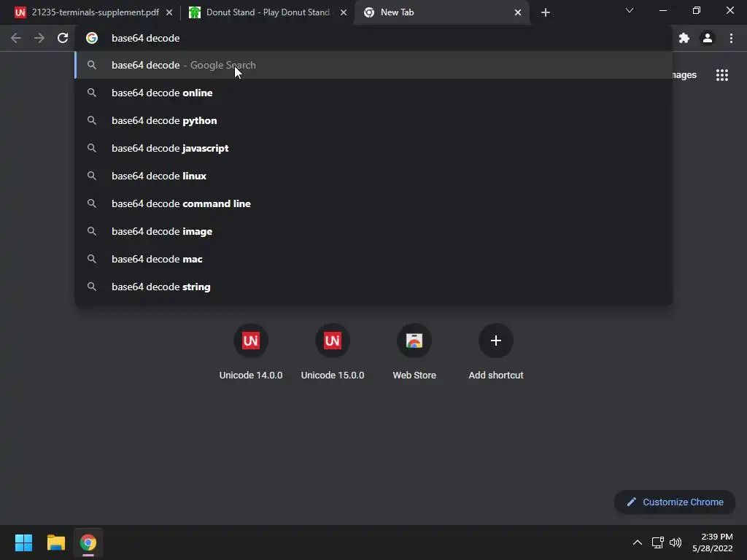Show hidden tray icons chevron

tap(638, 542)
